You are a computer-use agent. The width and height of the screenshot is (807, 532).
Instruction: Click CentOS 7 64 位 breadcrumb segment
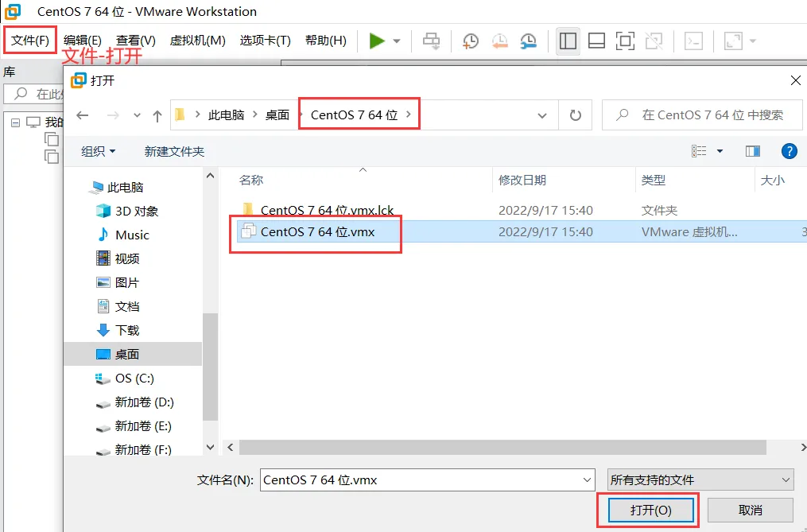[x=354, y=115]
